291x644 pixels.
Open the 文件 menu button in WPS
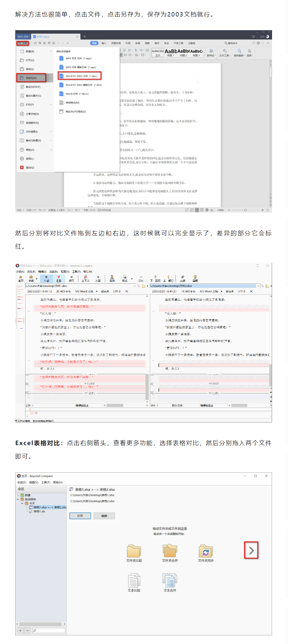[x=23, y=43]
